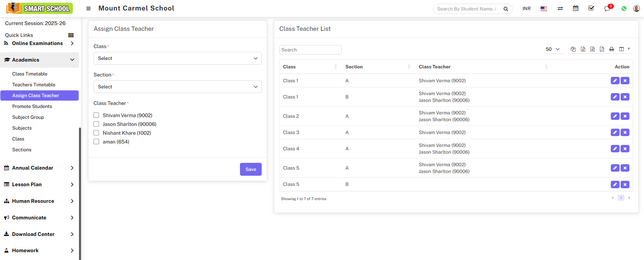Sort by Class Teacher column header
The width and height of the screenshot is (644, 260).
coord(484,67)
